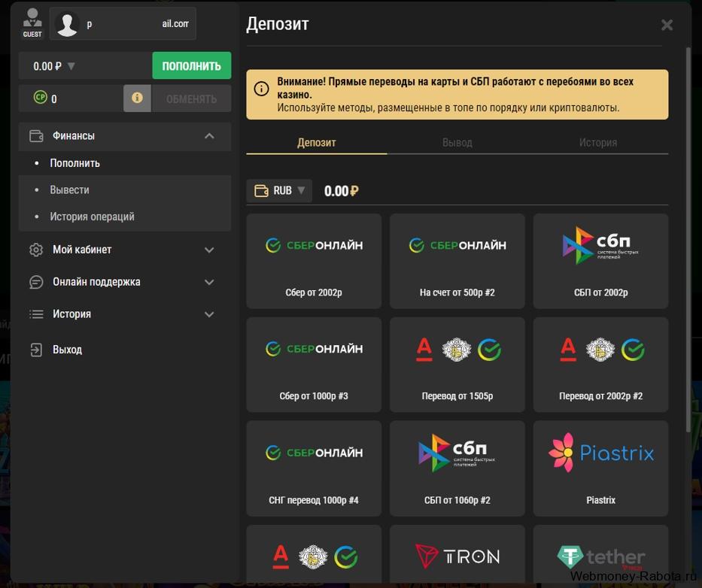Choose СБП от 2002р payment card
The width and height of the screenshot is (702, 588).
coord(601,261)
